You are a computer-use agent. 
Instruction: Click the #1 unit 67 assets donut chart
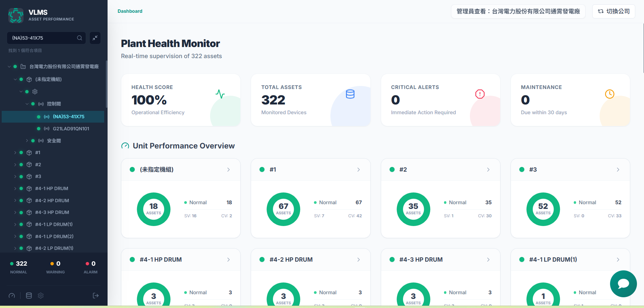point(283,209)
